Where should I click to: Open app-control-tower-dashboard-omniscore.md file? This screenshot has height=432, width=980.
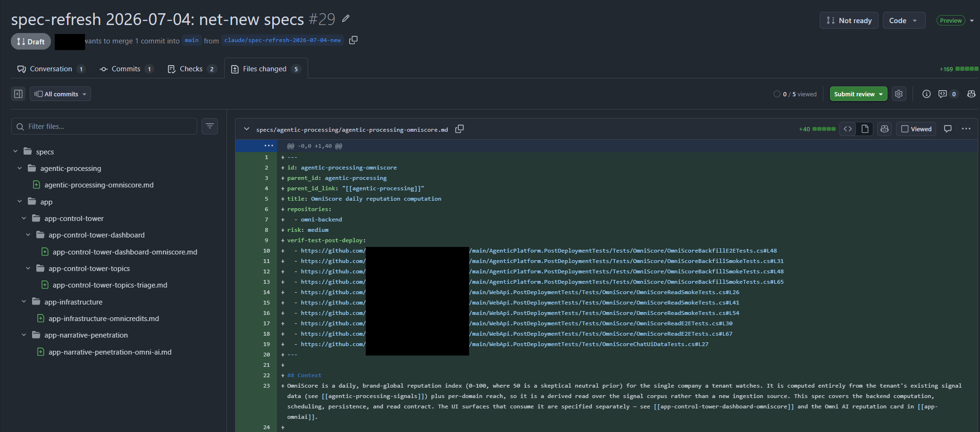coord(125,252)
